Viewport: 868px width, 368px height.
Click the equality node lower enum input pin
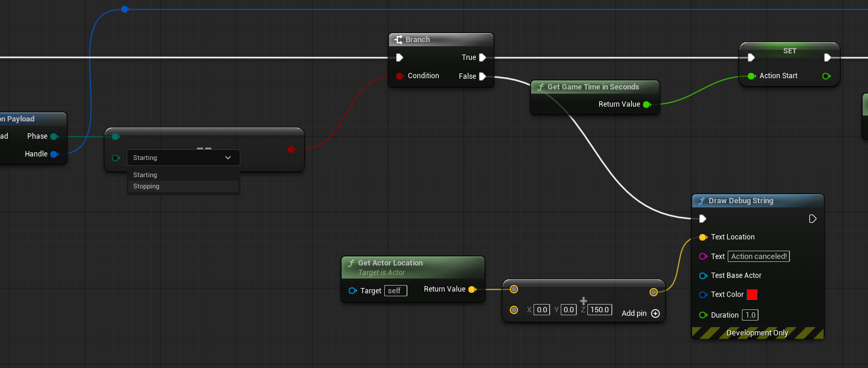coord(116,158)
